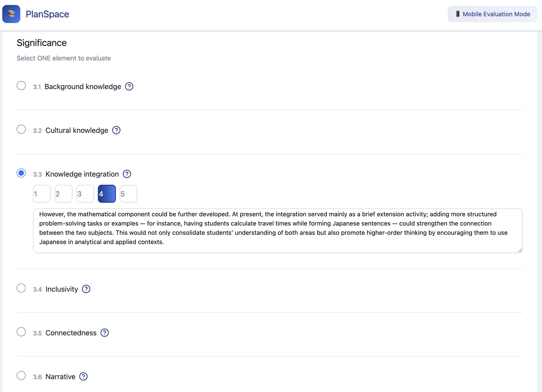542x392 pixels.
Task: Click the PlanSpace books logo icon
Action: pyautogui.click(x=11, y=14)
